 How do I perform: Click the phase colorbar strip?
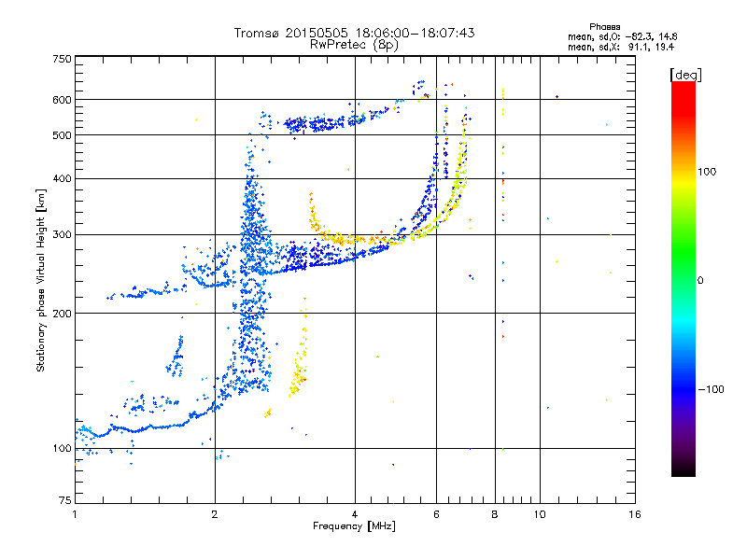pos(684,278)
